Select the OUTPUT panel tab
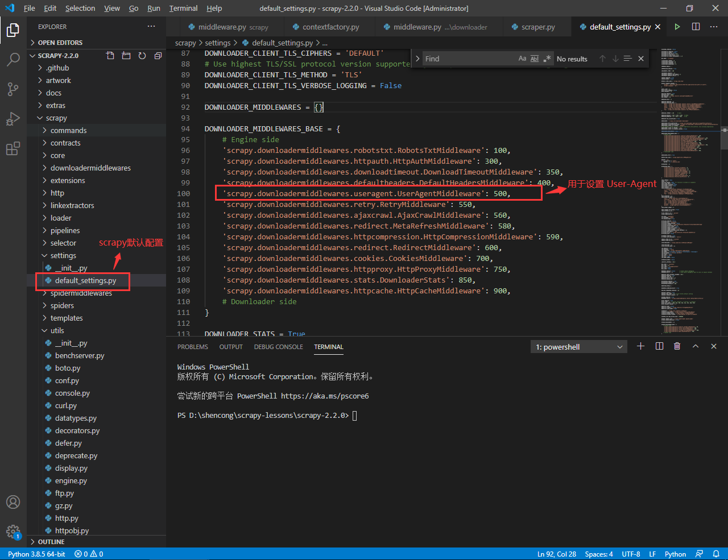The width and height of the screenshot is (728, 560). pos(231,347)
